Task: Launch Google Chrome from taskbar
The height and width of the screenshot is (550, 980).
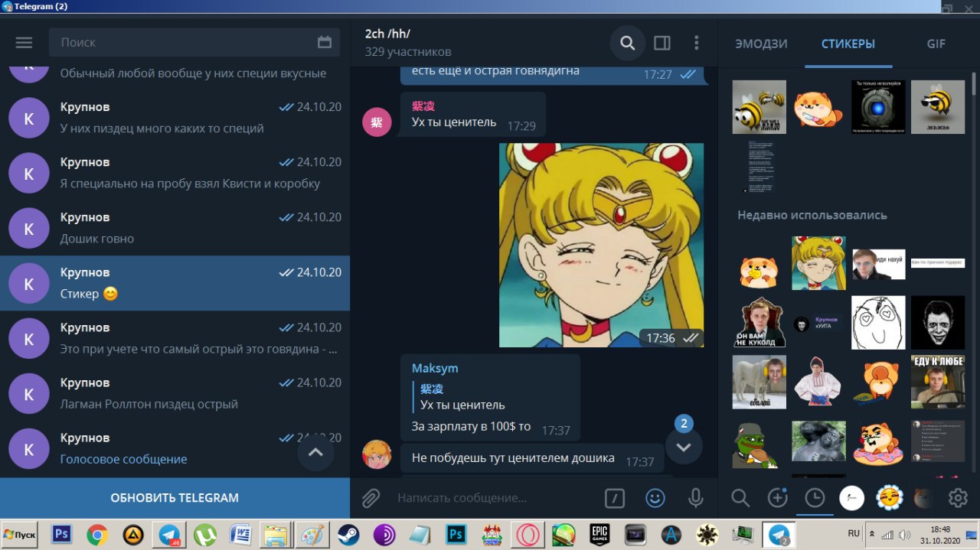Action: click(97, 534)
